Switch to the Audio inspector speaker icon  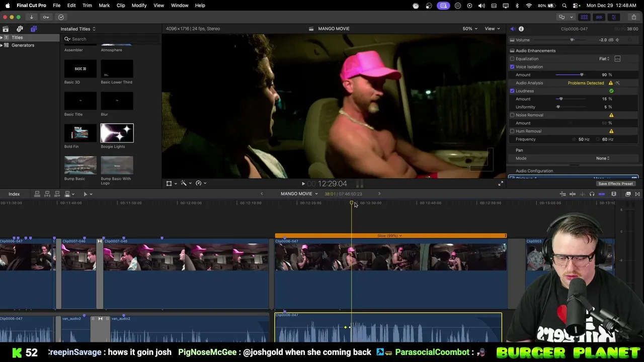[512, 29]
